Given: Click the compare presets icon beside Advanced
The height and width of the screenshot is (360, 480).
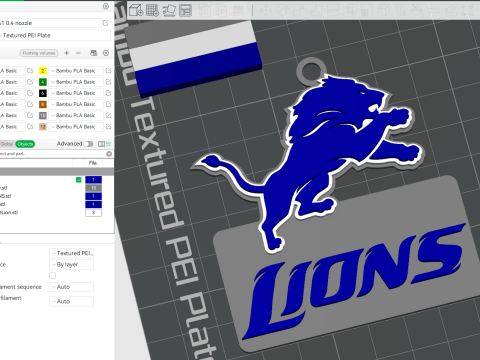Looking at the screenshot, I should pyautogui.click(x=101, y=144).
